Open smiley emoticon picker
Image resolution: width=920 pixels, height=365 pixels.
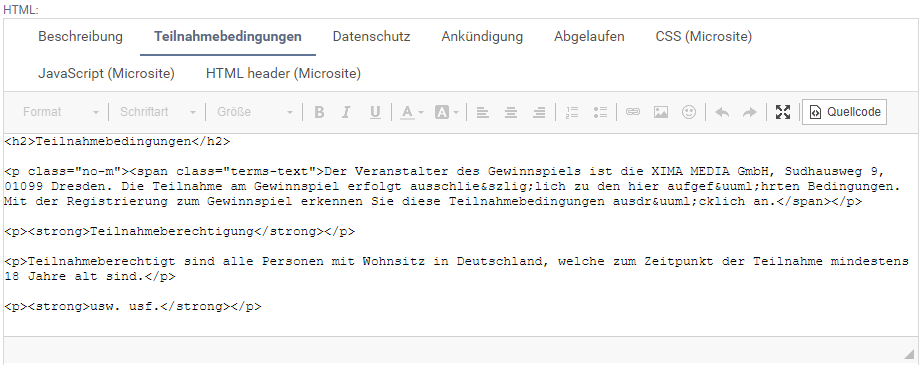click(x=689, y=112)
